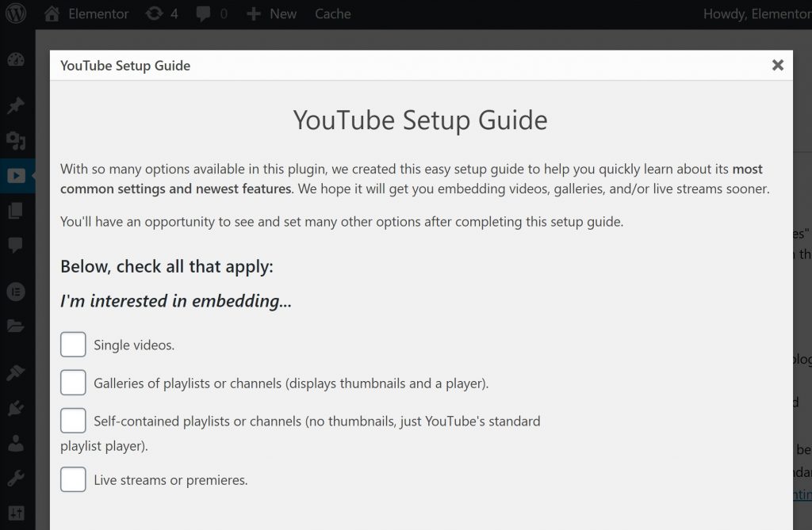Image resolution: width=812 pixels, height=530 pixels.
Task: Tick the 'Self-contained playlists or channels' checkbox
Action: (x=73, y=421)
